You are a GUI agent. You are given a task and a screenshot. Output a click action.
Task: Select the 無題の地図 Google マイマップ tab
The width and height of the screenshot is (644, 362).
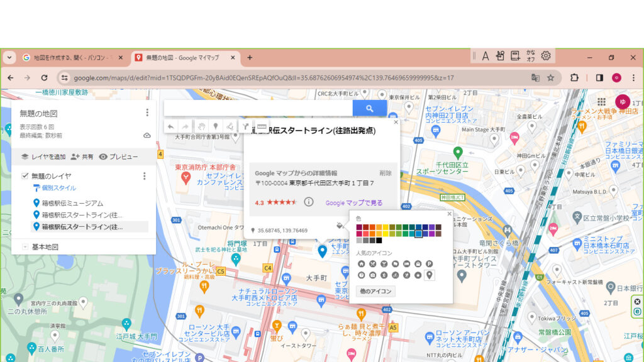(x=186, y=57)
